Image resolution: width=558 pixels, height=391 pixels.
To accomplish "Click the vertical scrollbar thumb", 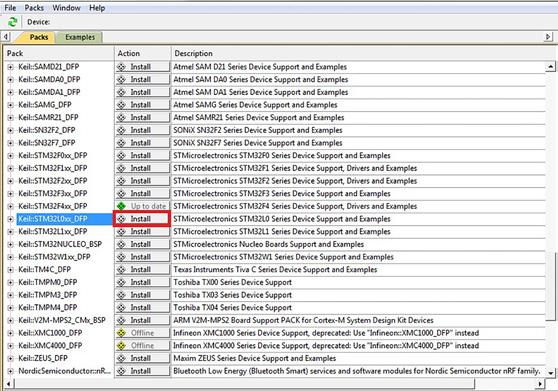I will 551,286.
